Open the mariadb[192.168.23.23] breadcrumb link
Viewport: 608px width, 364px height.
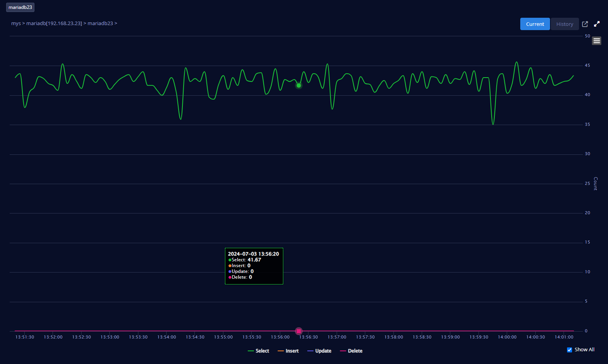tap(54, 24)
